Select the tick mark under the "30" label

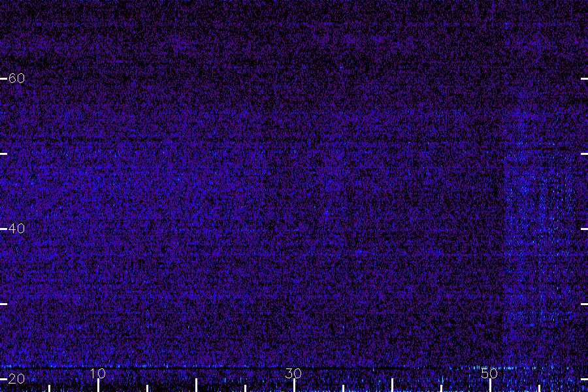click(294, 385)
